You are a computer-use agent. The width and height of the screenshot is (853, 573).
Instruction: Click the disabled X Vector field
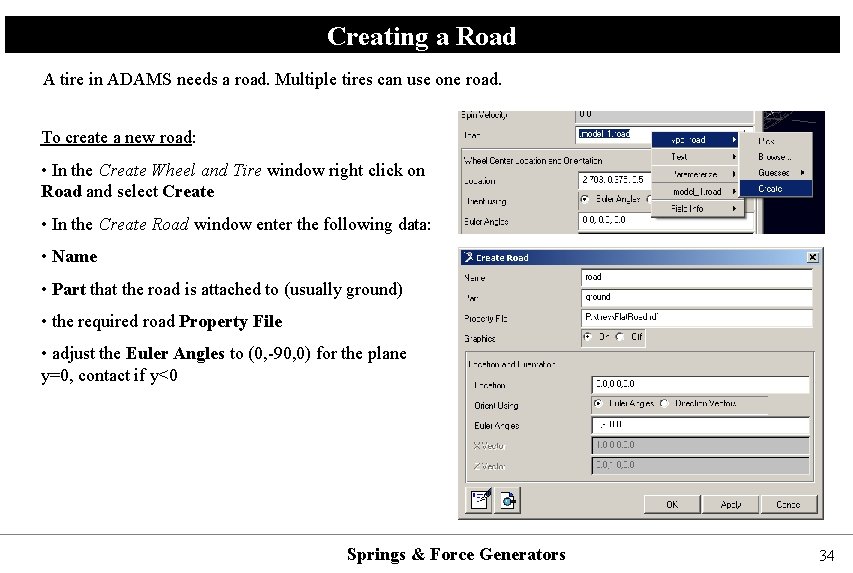pos(701,445)
